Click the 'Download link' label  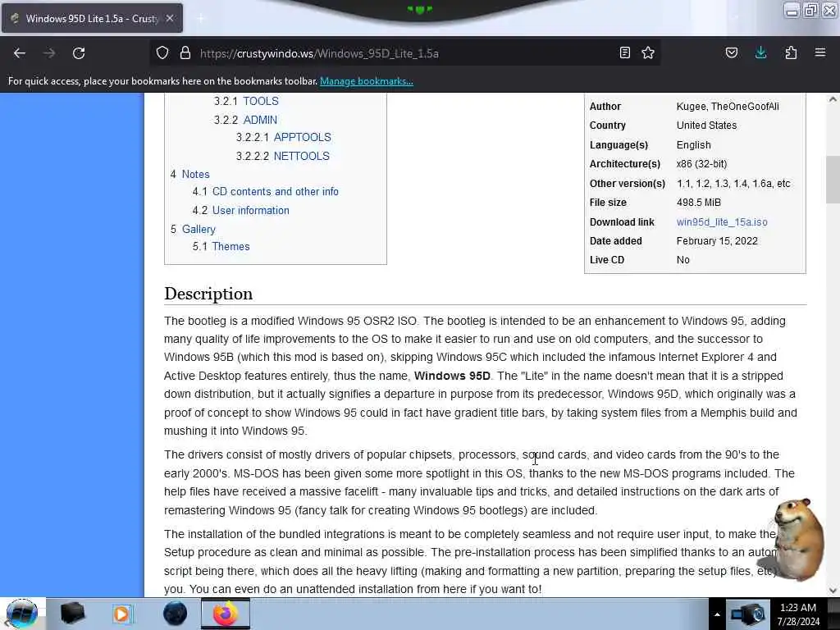click(x=622, y=221)
